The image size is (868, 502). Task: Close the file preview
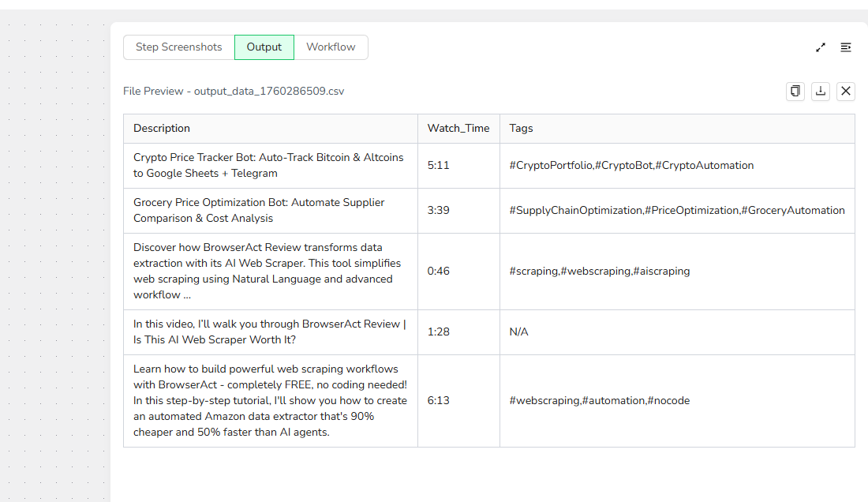(x=846, y=91)
